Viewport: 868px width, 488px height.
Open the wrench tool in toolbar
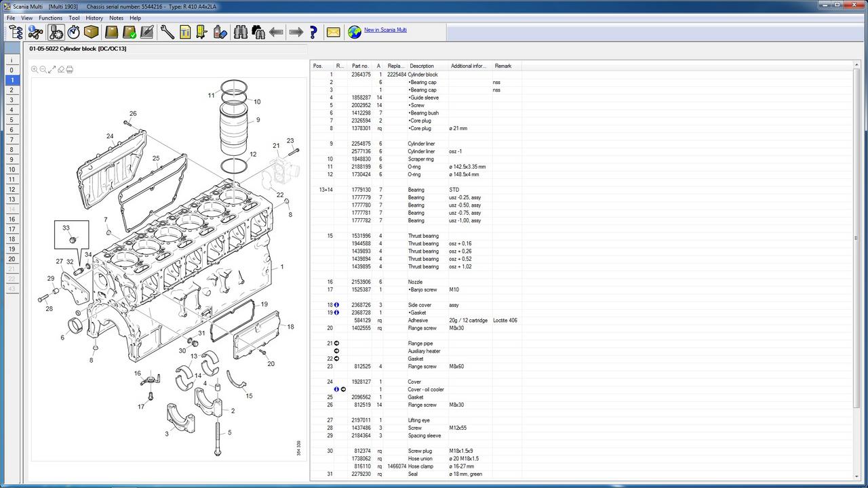tap(167, 32)
